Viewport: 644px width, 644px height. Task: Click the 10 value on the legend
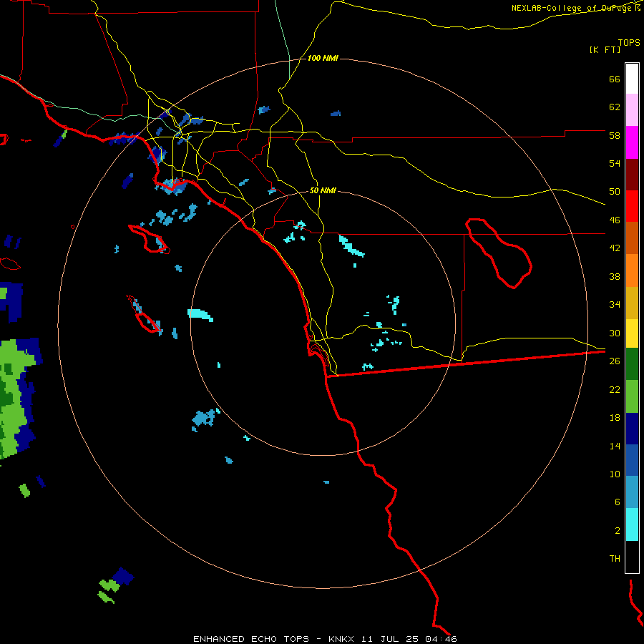(x=615, y=474)
